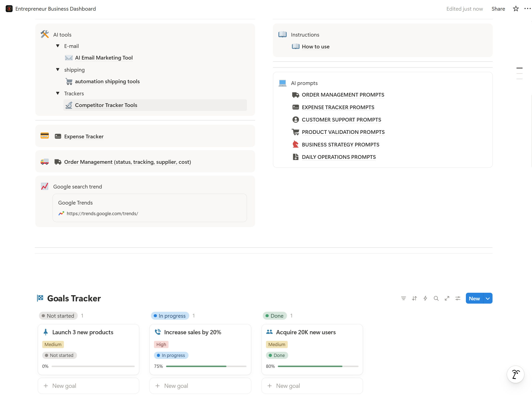Collapse the E-mail section disclosure triangle
Screen dimensions: 532x395
coord(57,46)
